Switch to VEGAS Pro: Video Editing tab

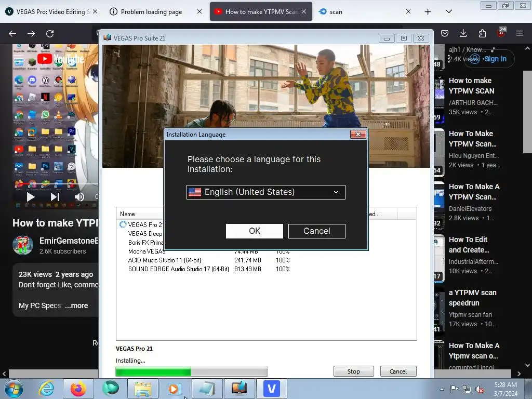click(51, 12)
